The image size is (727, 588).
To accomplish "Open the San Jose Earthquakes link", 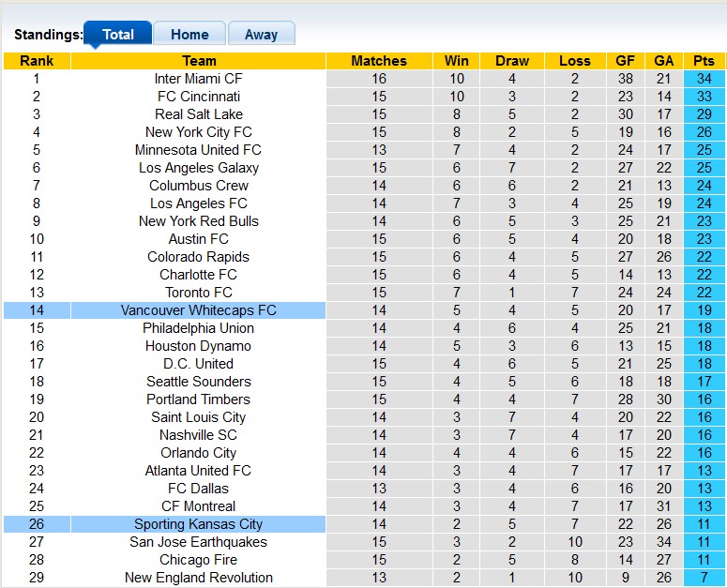I will (x=199, y=542).
